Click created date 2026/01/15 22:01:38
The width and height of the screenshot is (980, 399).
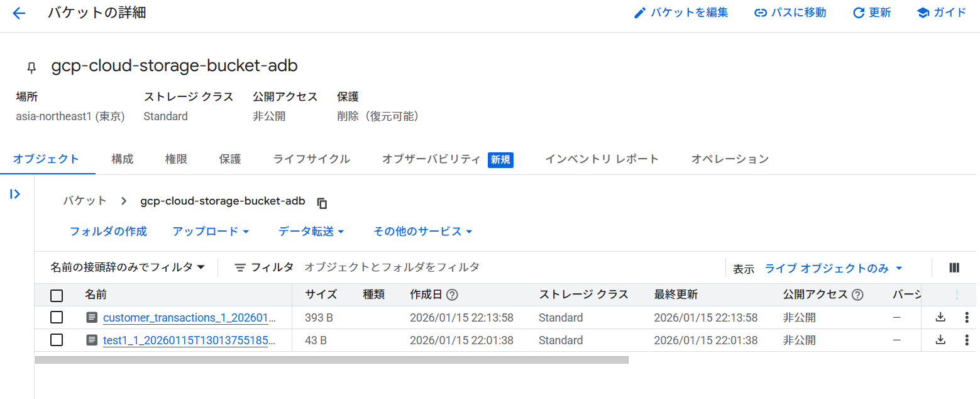pos(461,340)
